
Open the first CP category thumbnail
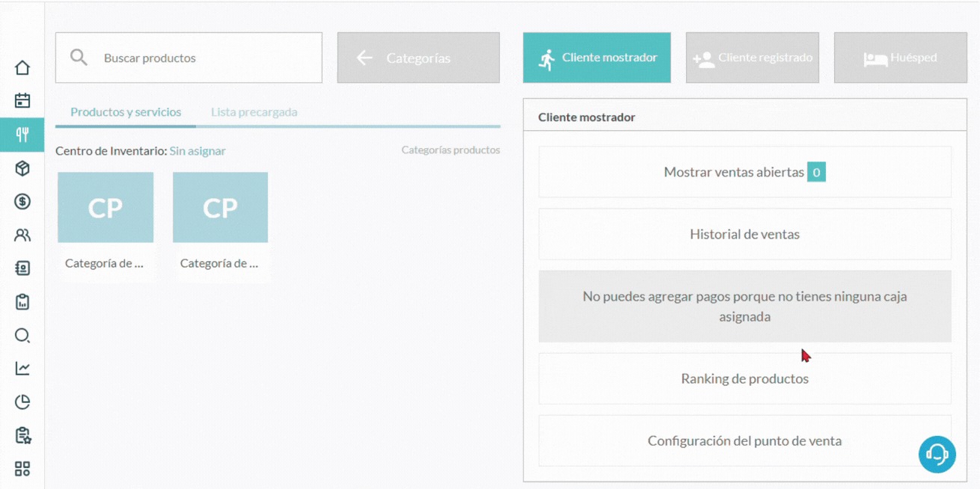105,208
